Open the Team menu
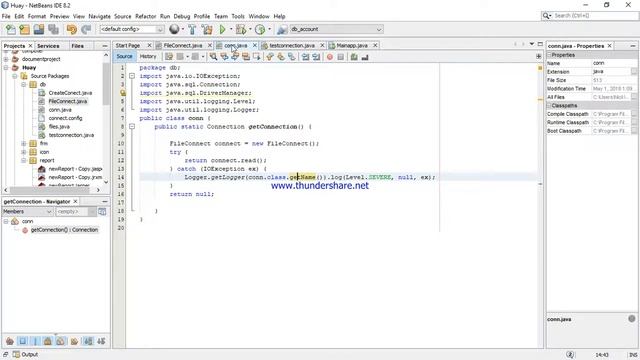 point(221,16)
